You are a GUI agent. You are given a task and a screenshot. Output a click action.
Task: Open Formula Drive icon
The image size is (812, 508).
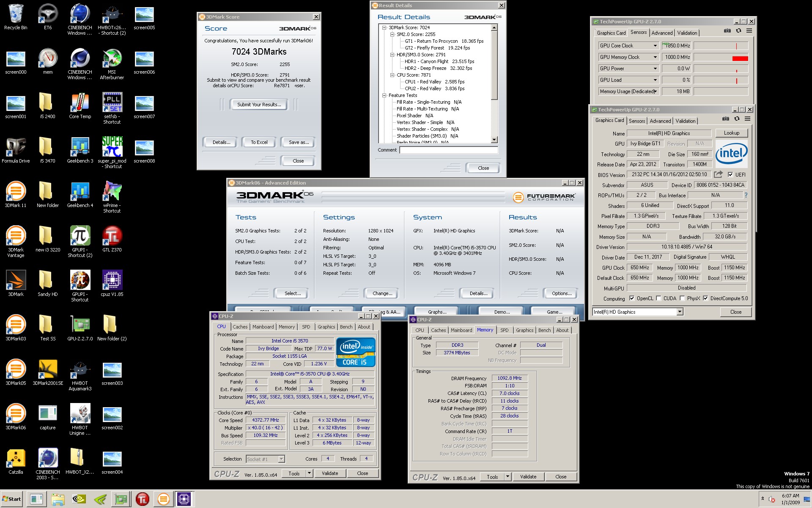[x=16, y=150]
